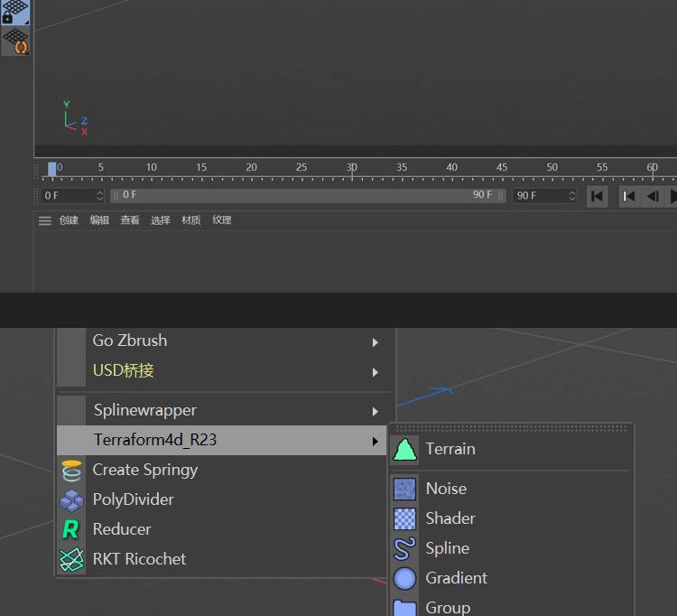Select RKT Ricochet command
The width and height of the screenshot is (677, 616).
221,559
